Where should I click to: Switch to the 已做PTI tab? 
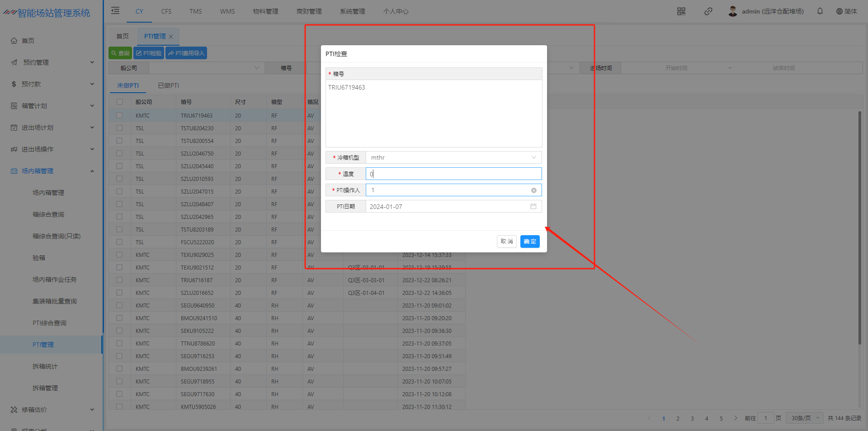168,85
